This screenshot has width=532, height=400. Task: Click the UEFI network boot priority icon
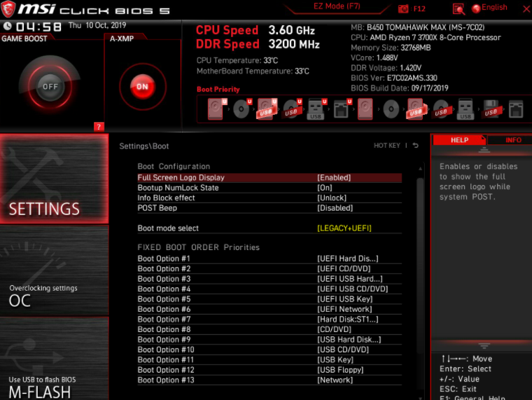pyautogui.click(x=342, y=109)
